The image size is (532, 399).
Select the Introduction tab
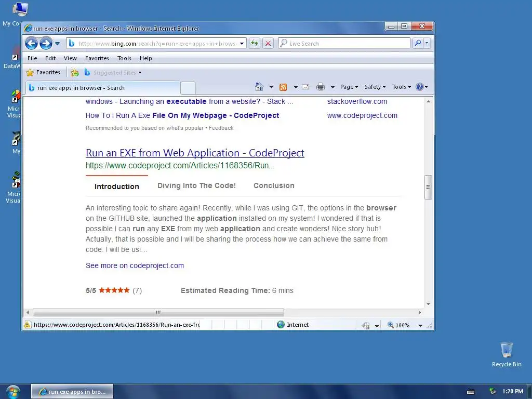[x=117, y=187]
